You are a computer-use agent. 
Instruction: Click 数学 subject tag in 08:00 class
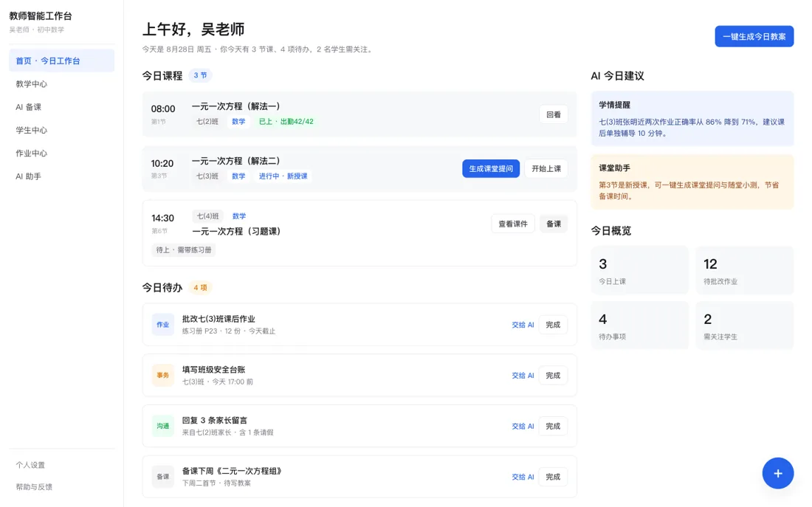click(x=238, y=122)
